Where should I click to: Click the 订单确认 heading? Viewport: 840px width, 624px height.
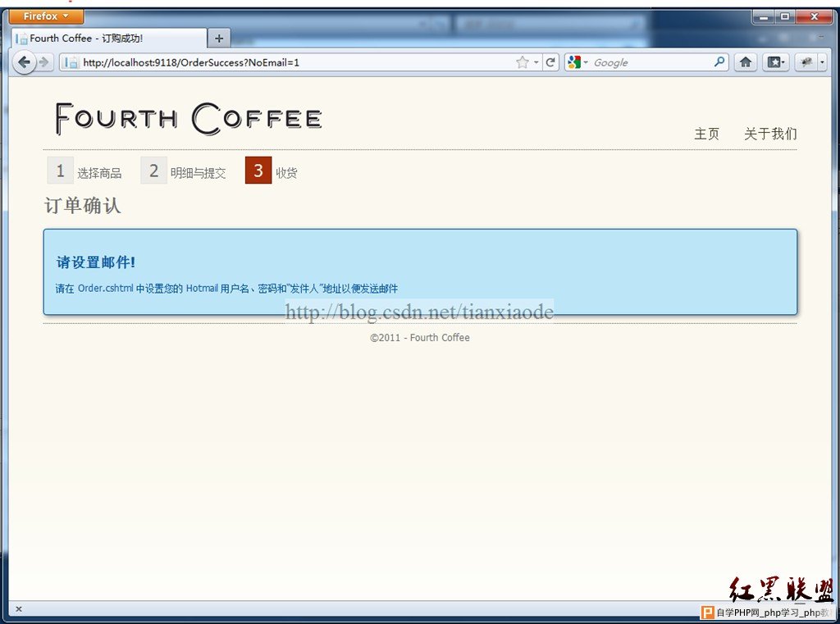click(83, 206)
